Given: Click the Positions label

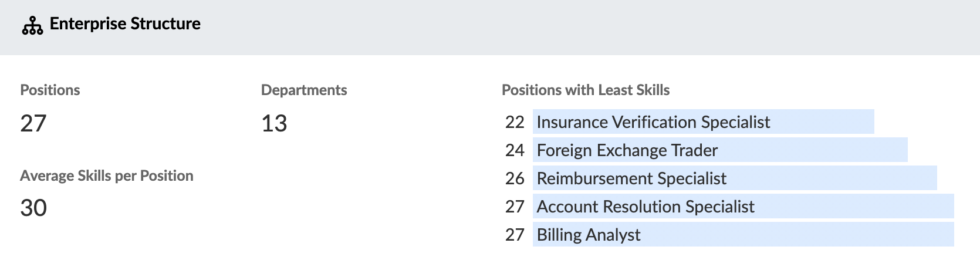Looking at the screenshot, I should tap(50, 90).
